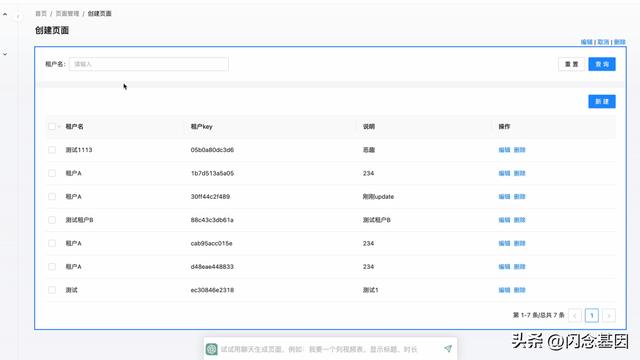Click the tenant key cab95acc015e cell
The width and height of the screenshot is (640, 360).
point(211,243)
